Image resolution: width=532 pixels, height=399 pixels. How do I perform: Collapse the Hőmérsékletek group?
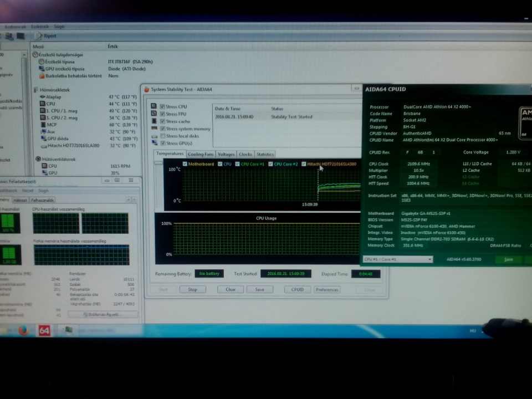tap(35, 90)
